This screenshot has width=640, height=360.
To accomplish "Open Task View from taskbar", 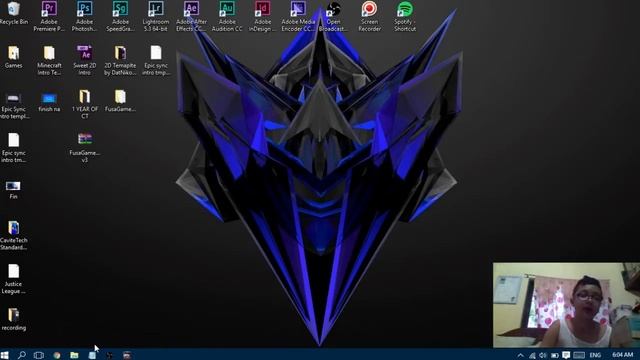I will coord(39,355).
